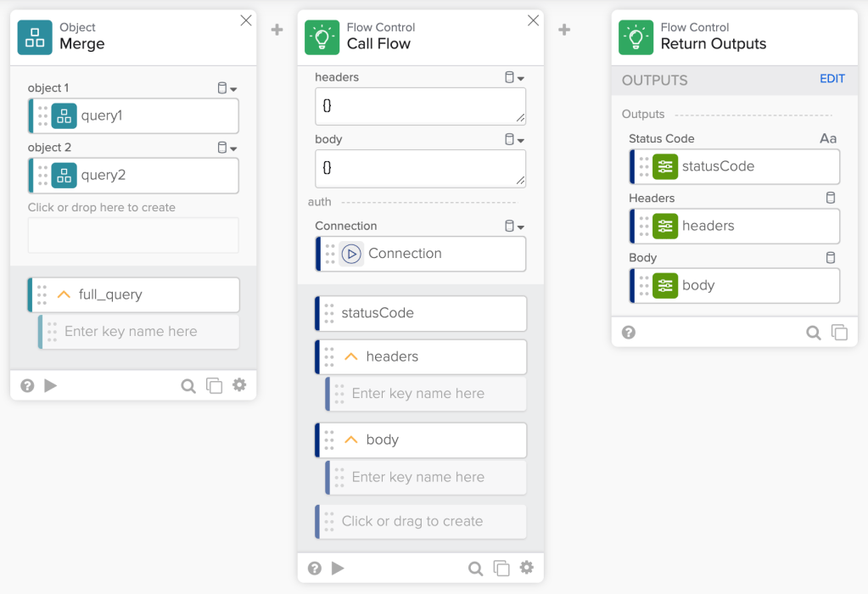Collapse the full_query output

(64, 295)
